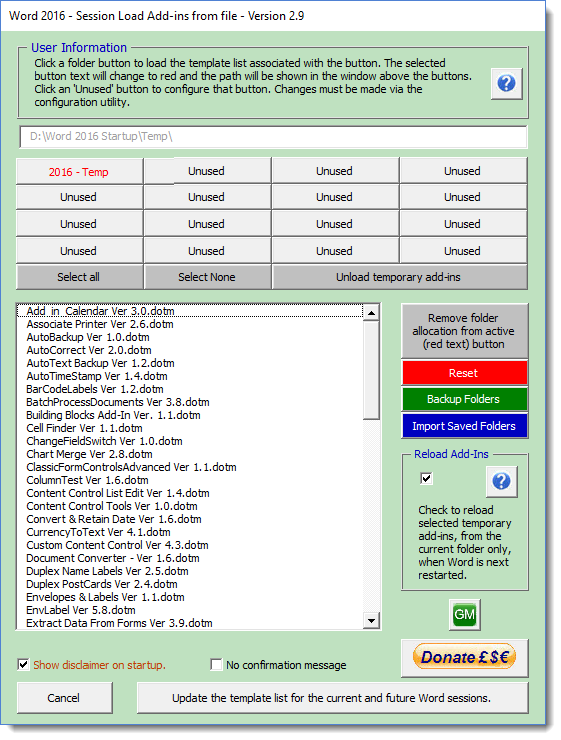The image size is (561, 740).
Task: Click the green GM logo button
Action: click(x=464, y=614)
